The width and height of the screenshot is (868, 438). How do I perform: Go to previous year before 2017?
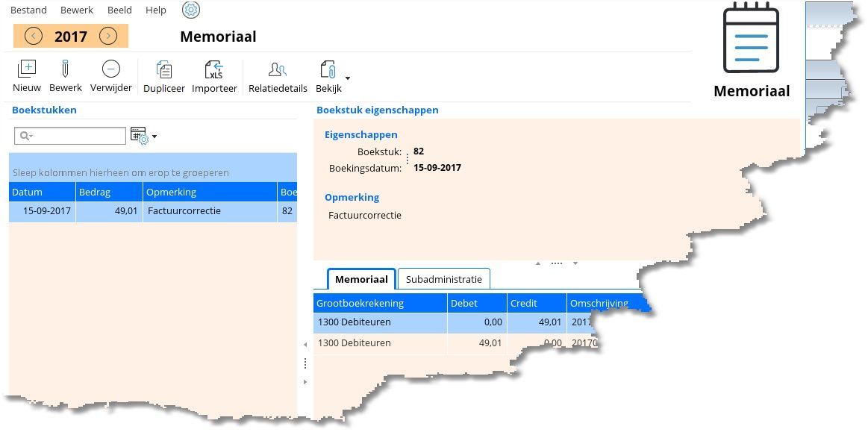(33, 36)
